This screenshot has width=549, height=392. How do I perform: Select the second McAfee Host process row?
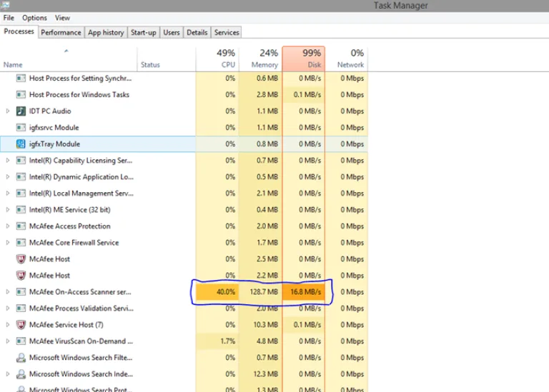(x=184, y=276)
